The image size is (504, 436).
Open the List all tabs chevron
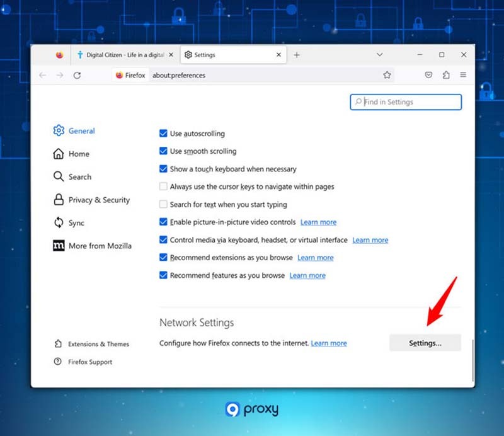coord(380,55)
